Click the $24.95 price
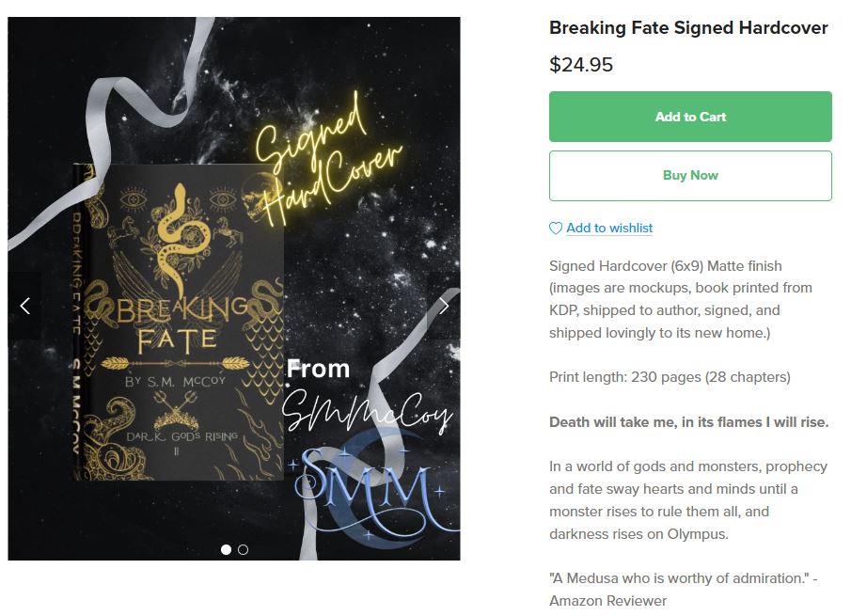The image size is (867, 616). click(x=581, y=65)
